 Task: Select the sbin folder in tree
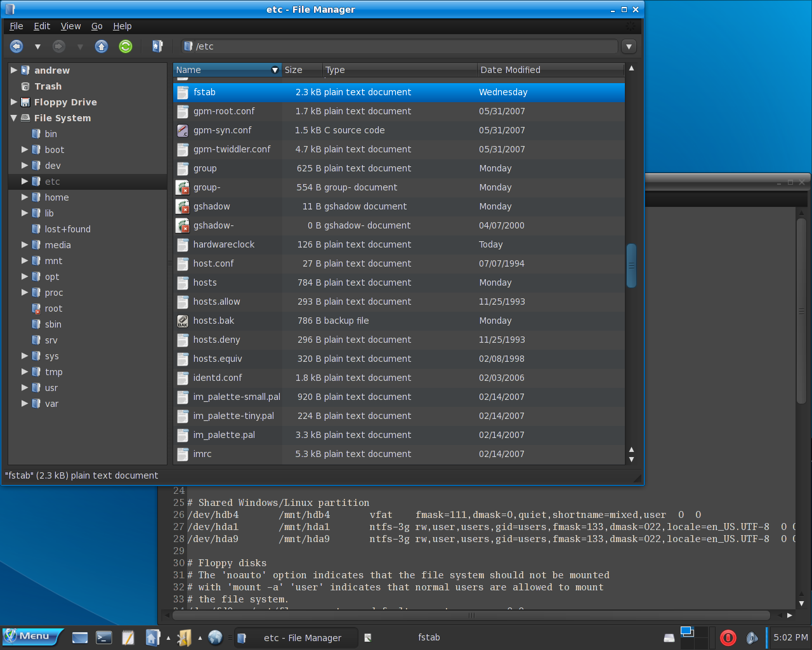click(53, 324)
